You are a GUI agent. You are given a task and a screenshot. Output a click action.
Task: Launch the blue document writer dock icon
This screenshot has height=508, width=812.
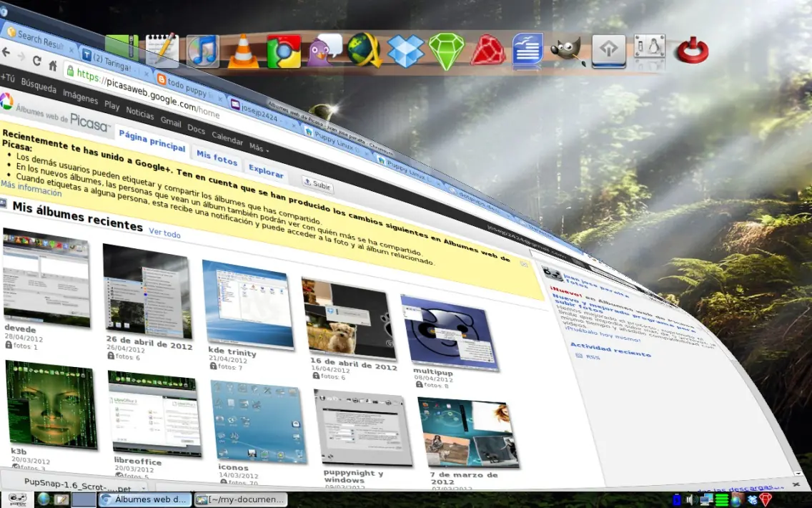pyautogui.click(x=528, y=49)
